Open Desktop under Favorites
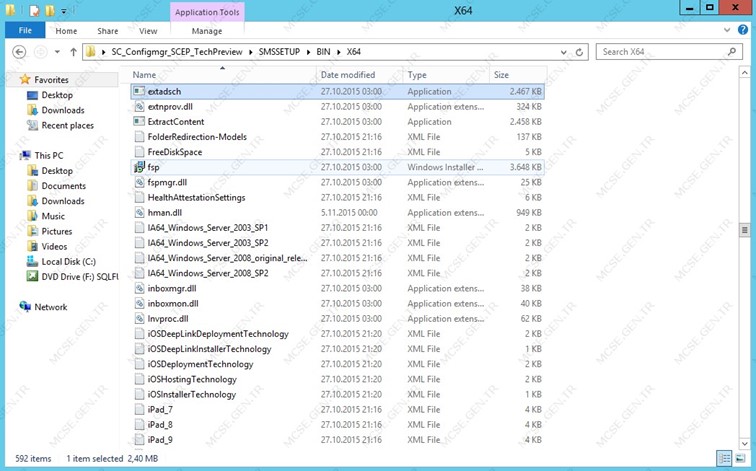The image size is (756, 471). point(57,95)
